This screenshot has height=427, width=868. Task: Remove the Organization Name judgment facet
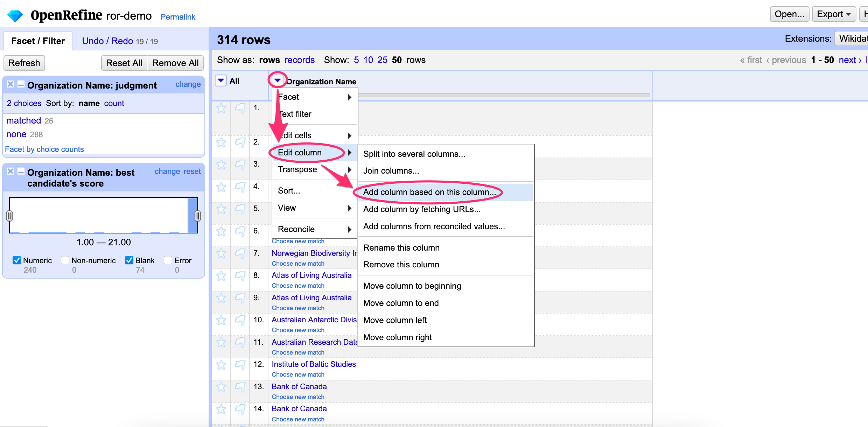(10, 84)
